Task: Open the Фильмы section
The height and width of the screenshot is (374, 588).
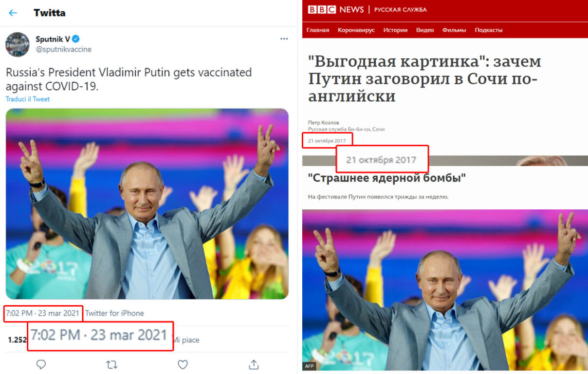Action: click(454, 30)
